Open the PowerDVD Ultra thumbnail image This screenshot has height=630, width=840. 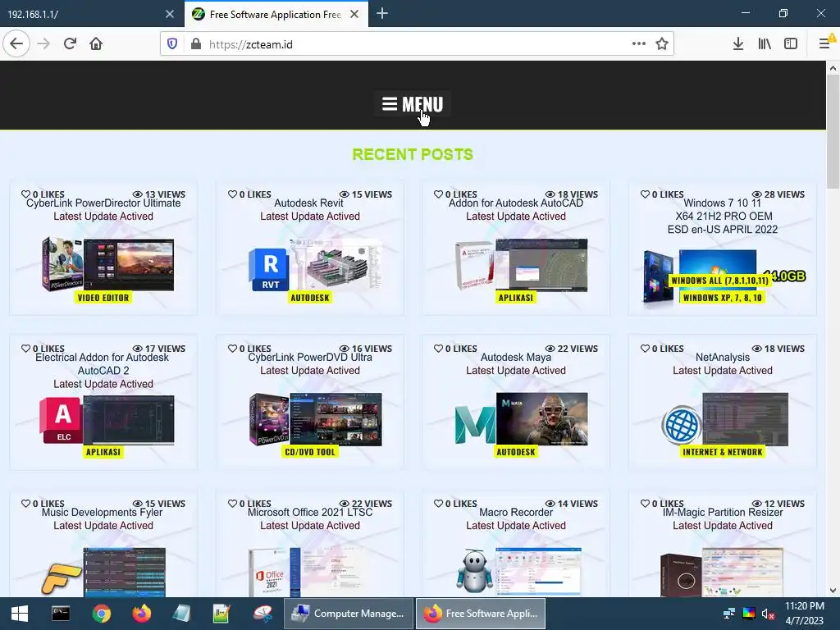[315, 419]
